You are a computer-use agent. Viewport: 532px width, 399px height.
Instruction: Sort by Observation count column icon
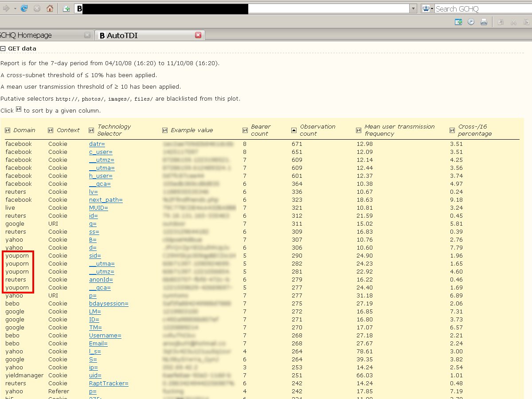[294, 130]
